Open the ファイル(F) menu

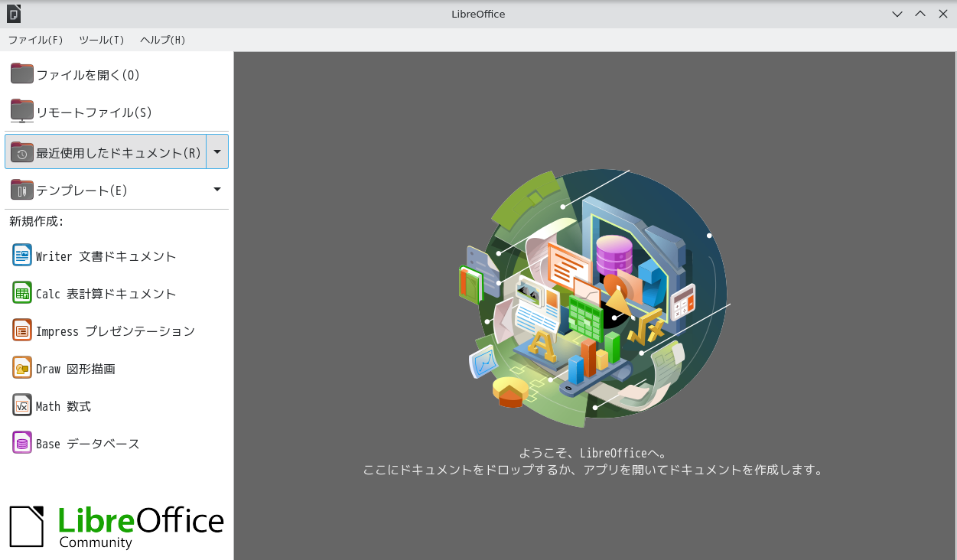35,40
